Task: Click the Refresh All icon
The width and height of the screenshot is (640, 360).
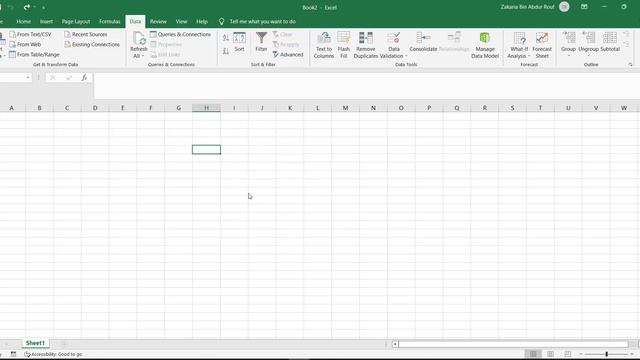Action: tap(139, 39)
